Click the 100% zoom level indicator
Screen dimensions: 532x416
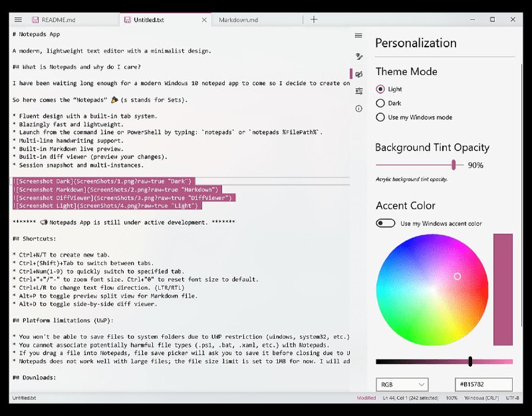pyautogui.click(x=450, y=398)
